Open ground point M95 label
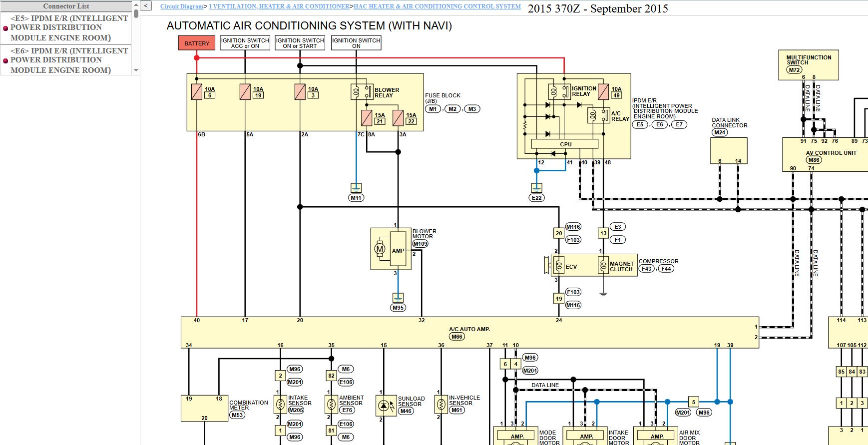Screen dimensions: 868x445 tap(398, 308)
